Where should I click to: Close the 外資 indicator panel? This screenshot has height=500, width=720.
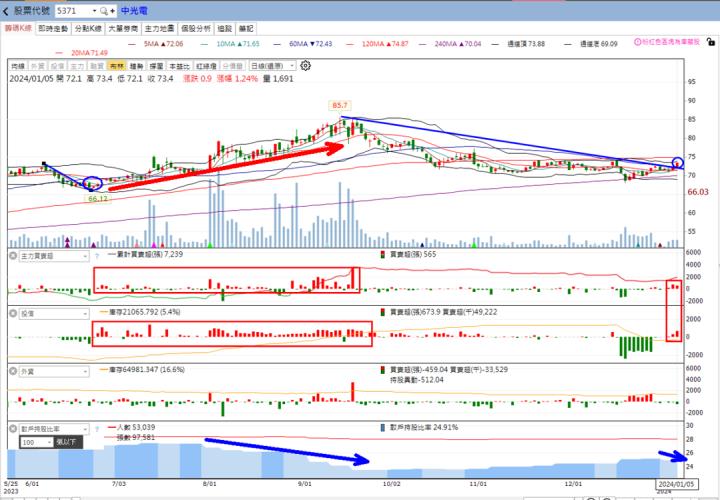tap(14, 371)
